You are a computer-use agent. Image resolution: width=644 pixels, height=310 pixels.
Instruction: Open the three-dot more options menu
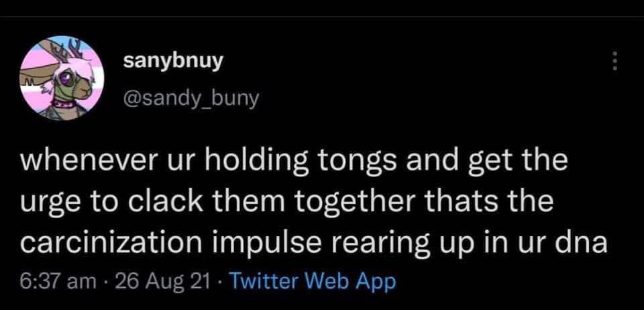[614, 62]
